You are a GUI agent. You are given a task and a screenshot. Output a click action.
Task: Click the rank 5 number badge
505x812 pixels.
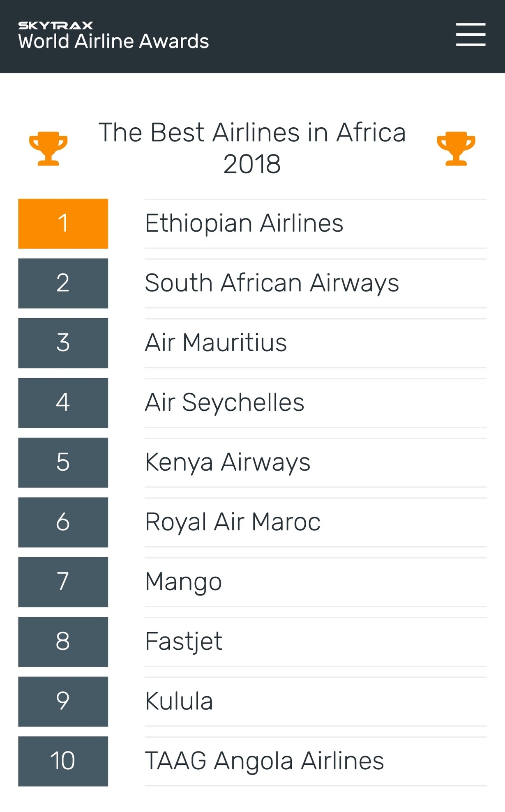63,462
